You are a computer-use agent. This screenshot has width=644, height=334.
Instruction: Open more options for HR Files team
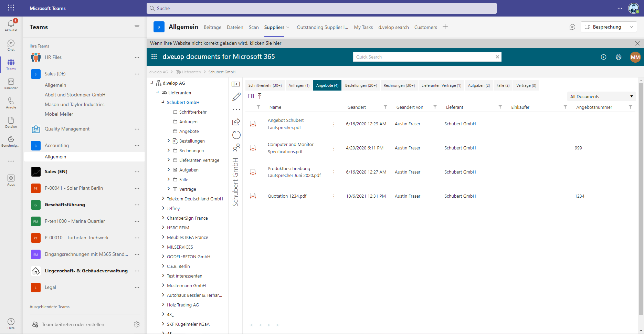(x=137, y=58)
